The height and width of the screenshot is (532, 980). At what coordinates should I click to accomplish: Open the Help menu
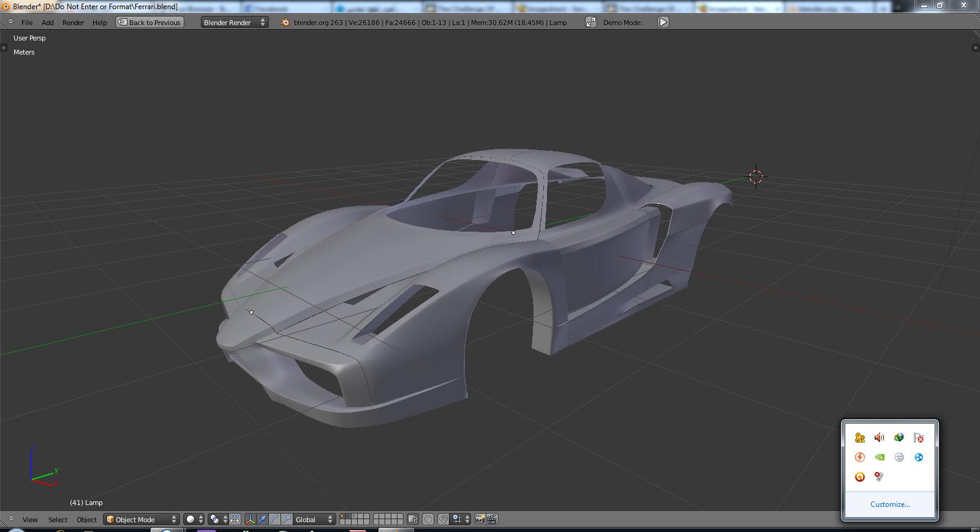coord(99,23)
